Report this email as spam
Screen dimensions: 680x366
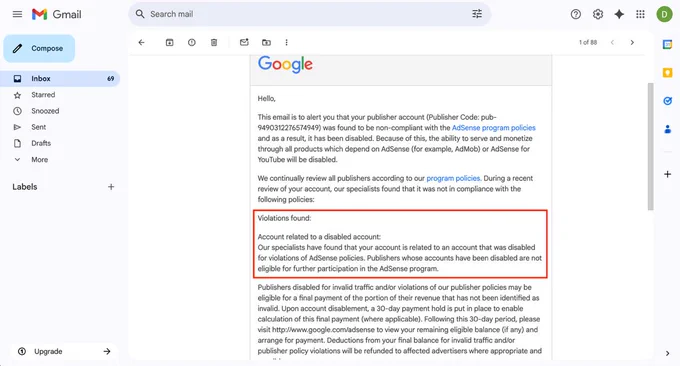click(192, 42)
